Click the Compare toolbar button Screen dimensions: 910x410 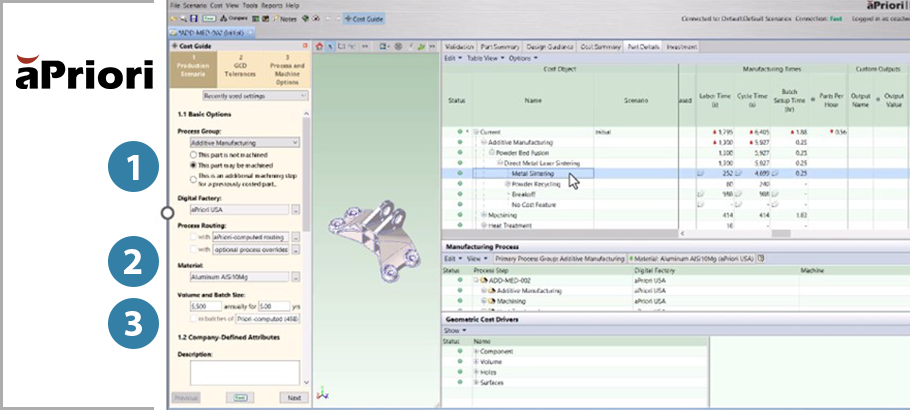(234, 19)
